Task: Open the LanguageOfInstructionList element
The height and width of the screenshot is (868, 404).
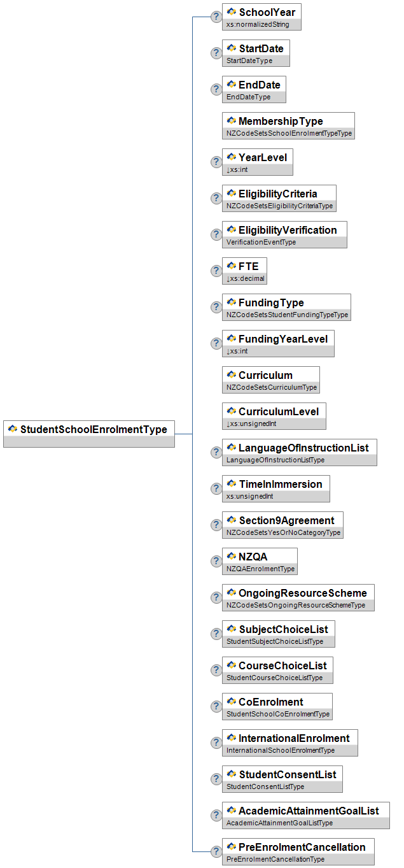Action: [x=300, y=452]
